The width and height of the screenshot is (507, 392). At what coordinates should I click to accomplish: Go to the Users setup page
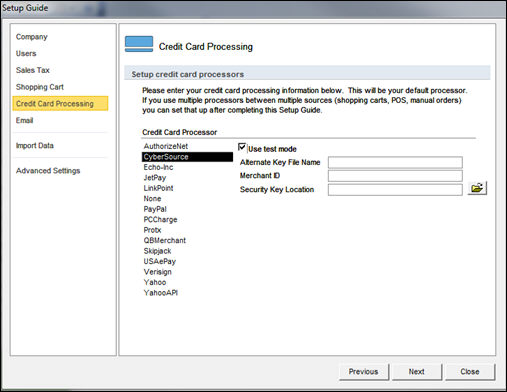click(26, 53)
